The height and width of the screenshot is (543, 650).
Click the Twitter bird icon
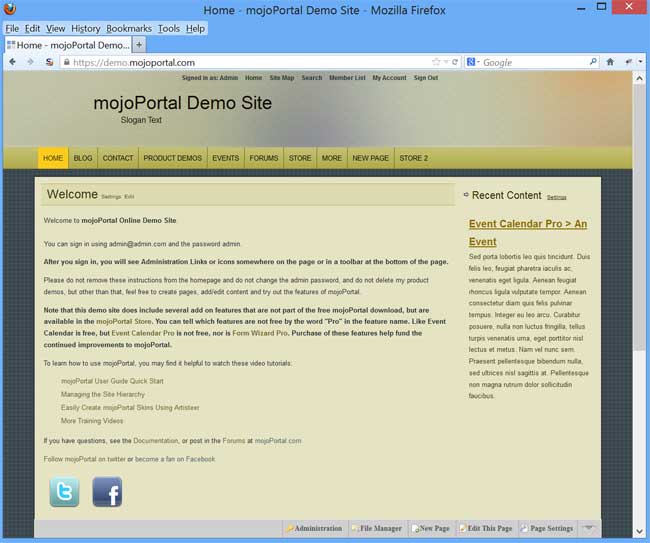point(65,492)
